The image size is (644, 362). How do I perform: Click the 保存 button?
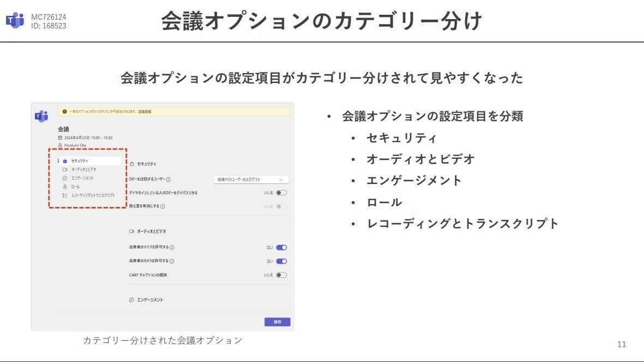(x=277, y=322)
